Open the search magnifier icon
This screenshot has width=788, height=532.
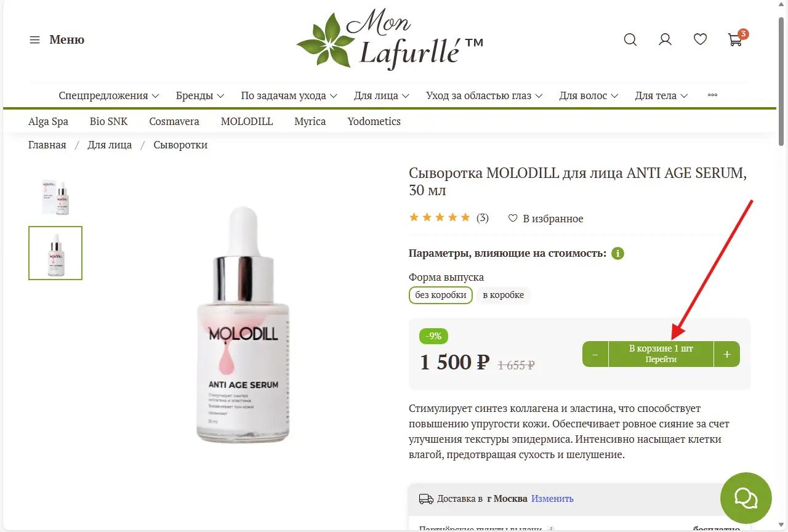(x=630, y=40)
